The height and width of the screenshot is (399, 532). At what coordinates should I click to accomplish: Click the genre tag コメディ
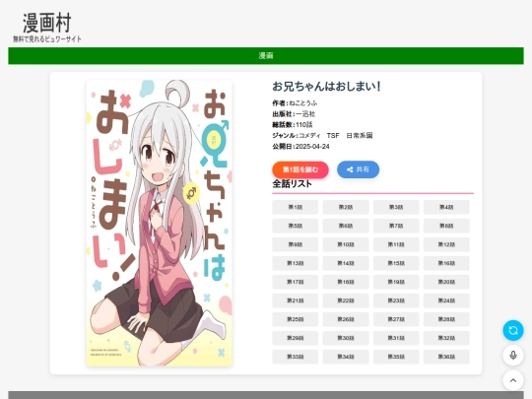pyautogui.click(x=309, y=135)
